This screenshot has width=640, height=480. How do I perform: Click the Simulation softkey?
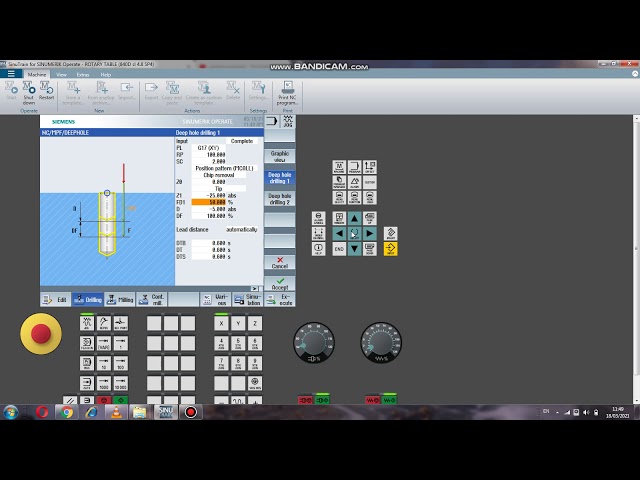[x=247, y=300]
